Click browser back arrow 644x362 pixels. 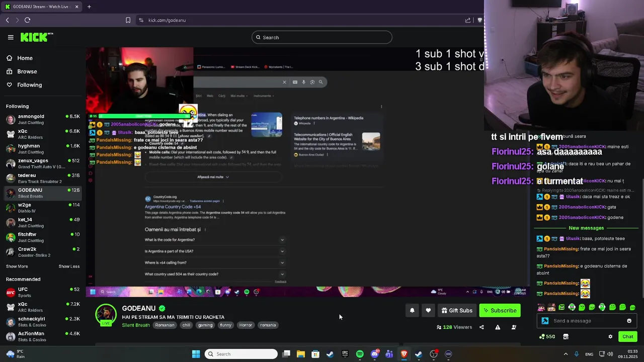pyautogui.click(x=8, y=20)
